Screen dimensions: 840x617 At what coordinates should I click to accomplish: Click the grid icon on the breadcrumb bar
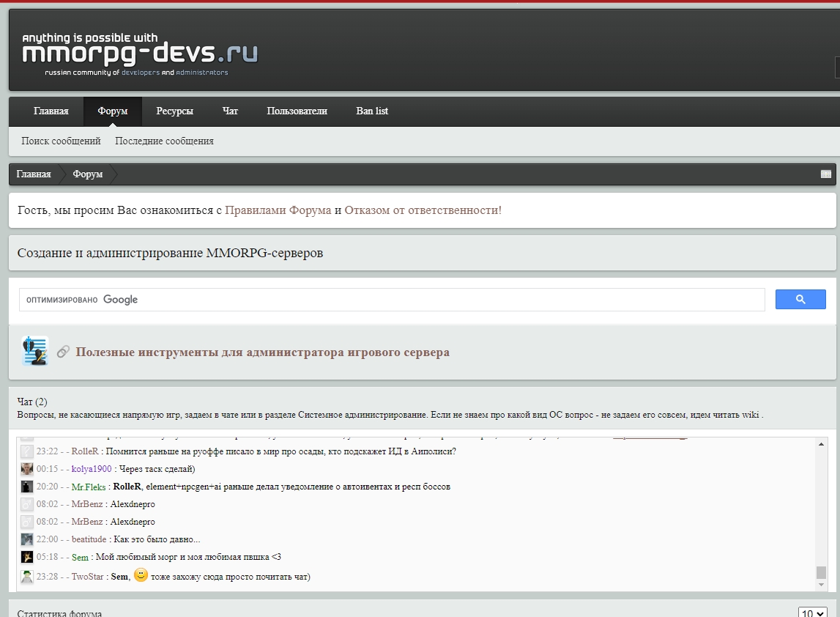point(826,174)
